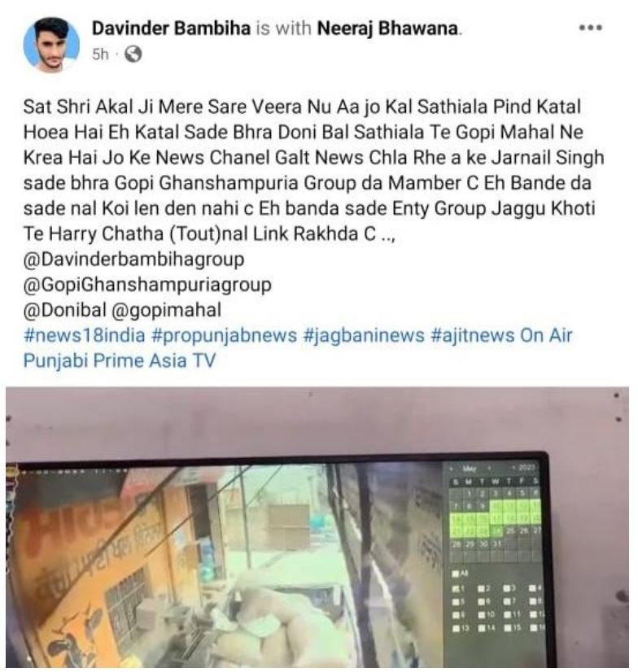This screenshot has width=638, height=672.
Task: Select day 31 in the calendar
Action: (497, 543)
